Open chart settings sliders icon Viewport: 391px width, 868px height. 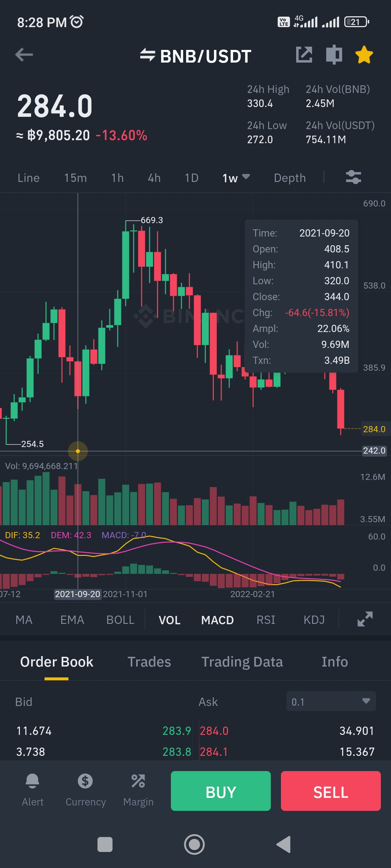tap(353, 177)
